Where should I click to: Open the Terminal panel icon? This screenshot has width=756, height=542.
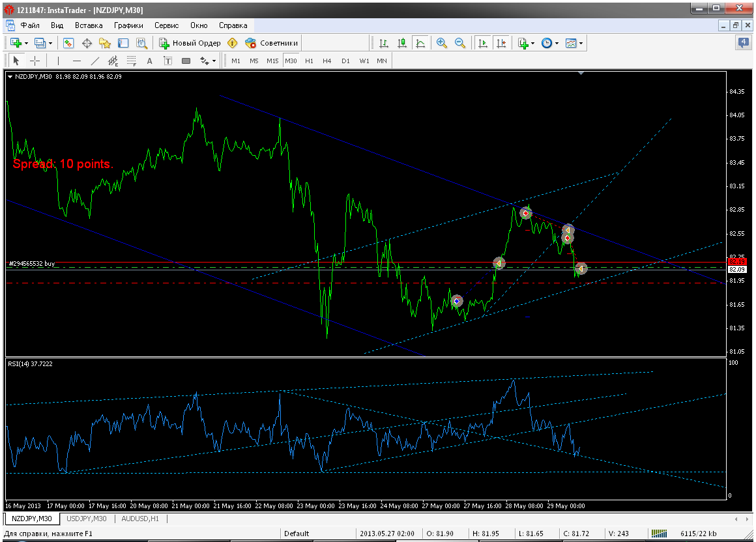[123, 44]
